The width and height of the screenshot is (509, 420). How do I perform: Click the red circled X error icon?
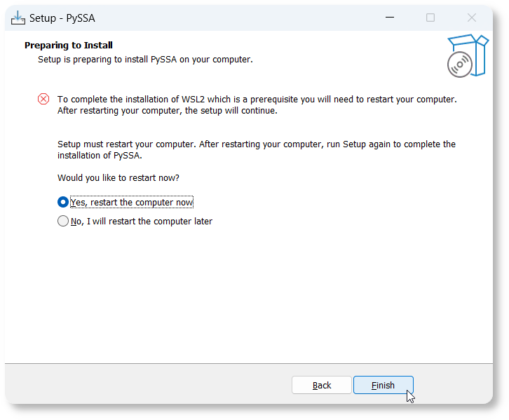(x=43, y=99)
